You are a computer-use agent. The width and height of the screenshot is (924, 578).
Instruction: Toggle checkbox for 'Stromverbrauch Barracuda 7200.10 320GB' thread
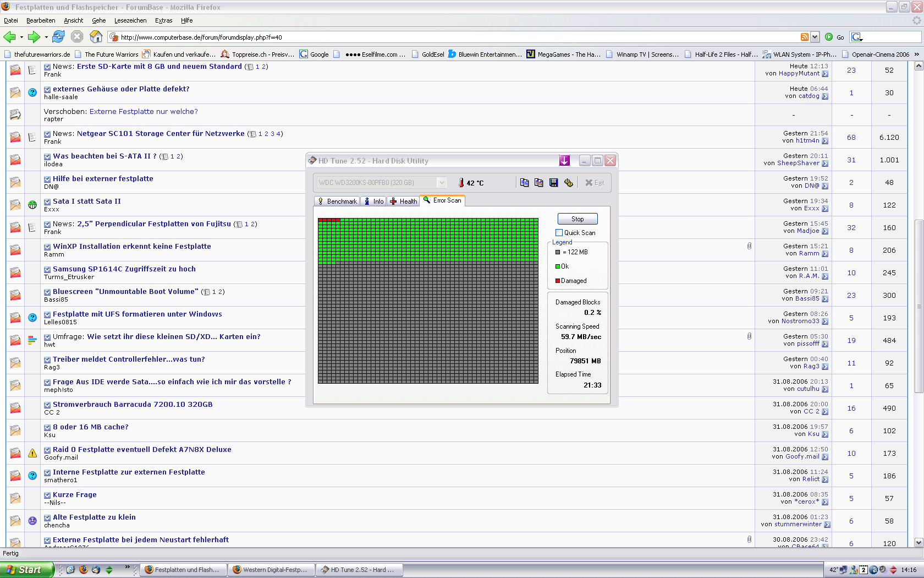[47, 405]
